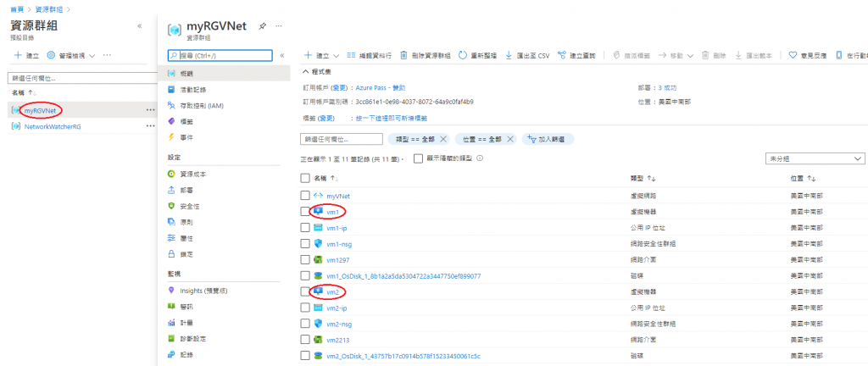
Task: Sort resources by 類型 column header
Action: pyautogui.click(x=643, y=179)
